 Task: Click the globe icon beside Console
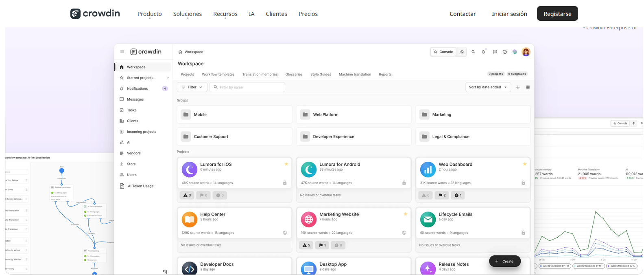(x=462, y=52)
